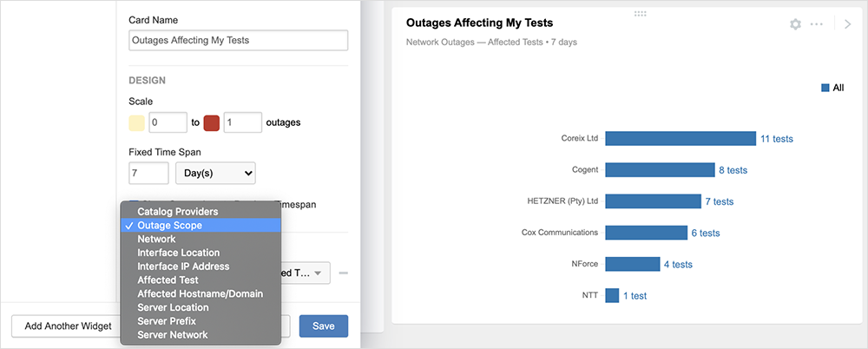This screenshot has height=349, width=868.
Task: Click the right chevron arrow on card
Action: pyautogui.click(x=848, y=24)
